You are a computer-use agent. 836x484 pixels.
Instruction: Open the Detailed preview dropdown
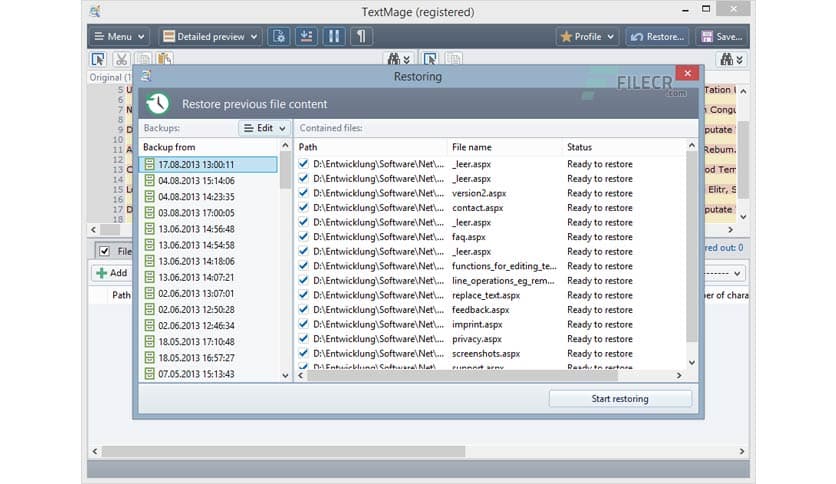click(211, 36)
